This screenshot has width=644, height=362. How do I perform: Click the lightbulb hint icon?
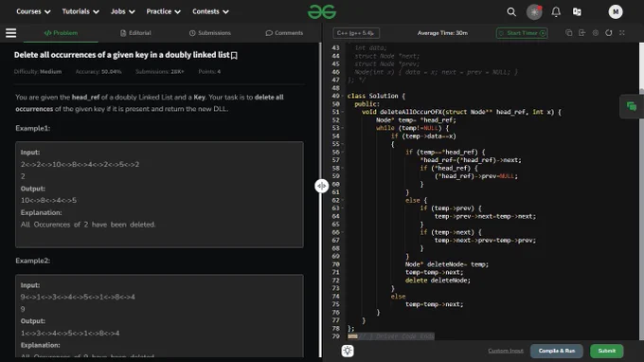tap(348, 351)
